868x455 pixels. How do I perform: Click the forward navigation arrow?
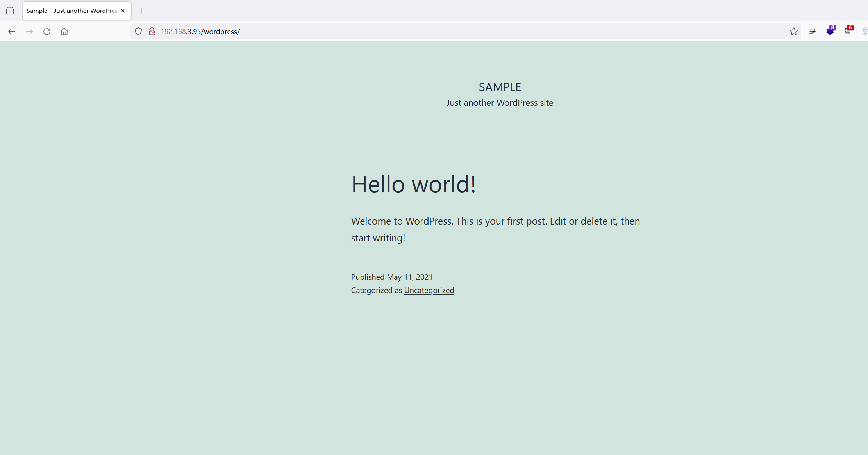click(x=29, y=32)
